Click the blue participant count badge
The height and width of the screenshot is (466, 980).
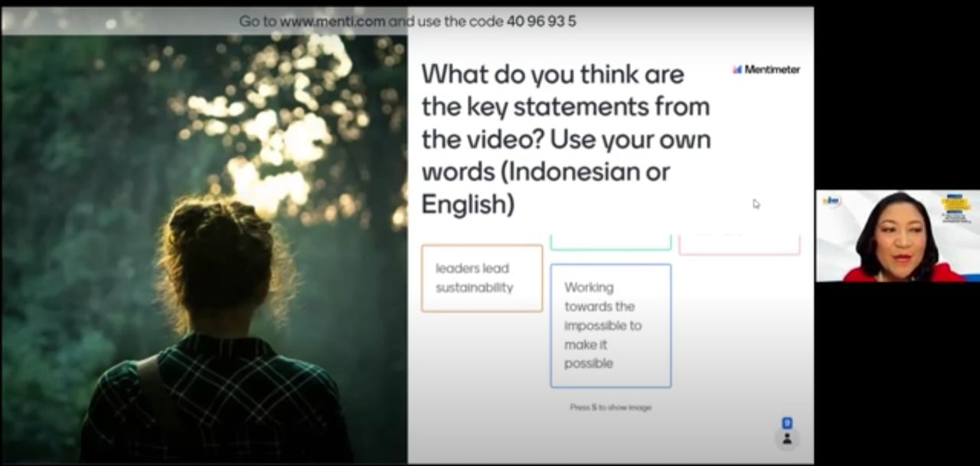pyautogui.click(x=787, y=423)
